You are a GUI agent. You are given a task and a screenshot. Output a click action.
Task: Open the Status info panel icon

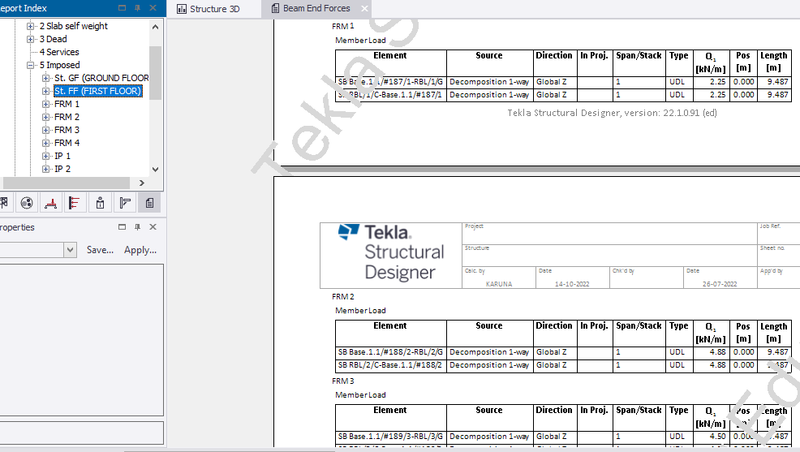coord(100,203)
